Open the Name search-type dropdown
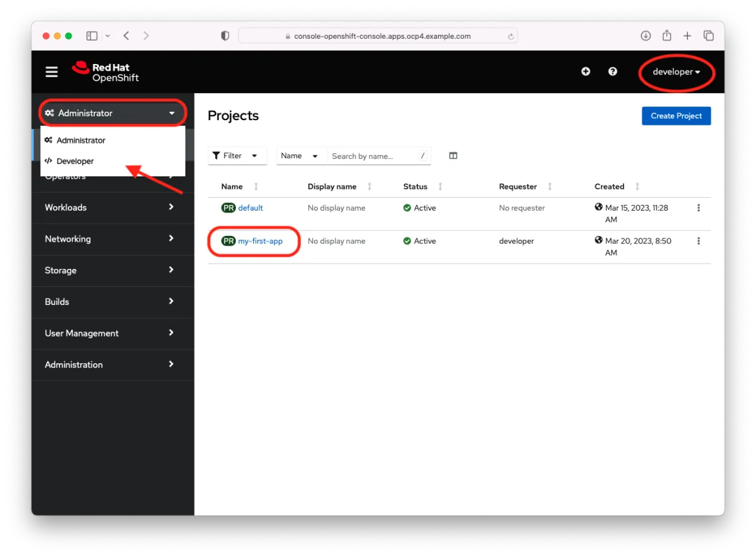The height and width of the screenshot is (557, 756). click(300, 156)
